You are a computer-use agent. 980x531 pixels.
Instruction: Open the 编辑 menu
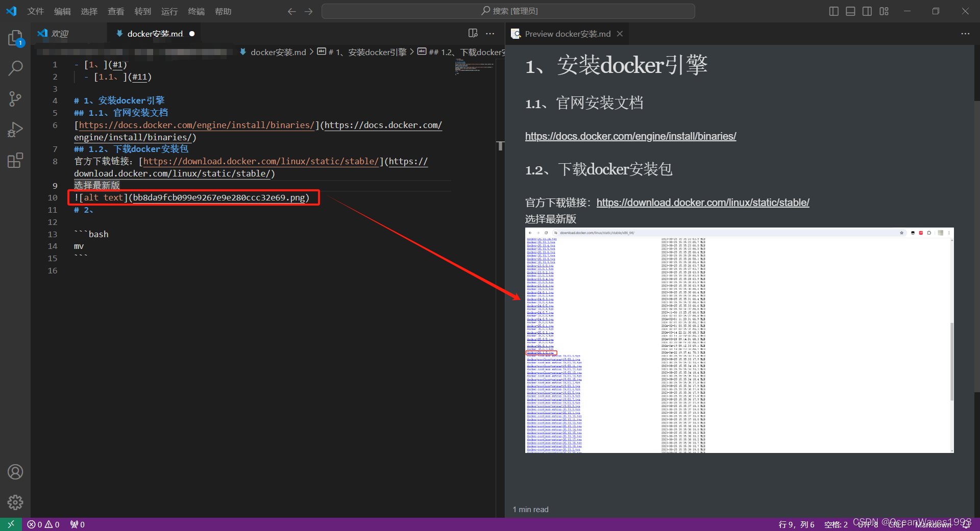pos(62,11)
